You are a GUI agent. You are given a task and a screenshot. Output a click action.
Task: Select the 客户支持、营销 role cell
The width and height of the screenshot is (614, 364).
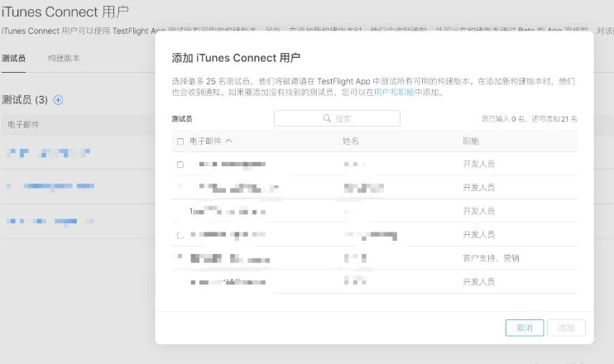491,258
